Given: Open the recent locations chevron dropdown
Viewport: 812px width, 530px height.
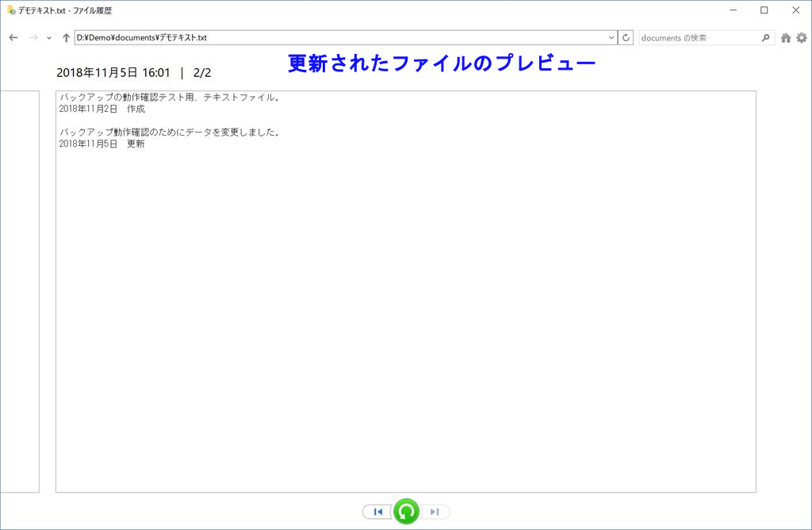Looking at the screenshot, I should (x=49, y=38).
